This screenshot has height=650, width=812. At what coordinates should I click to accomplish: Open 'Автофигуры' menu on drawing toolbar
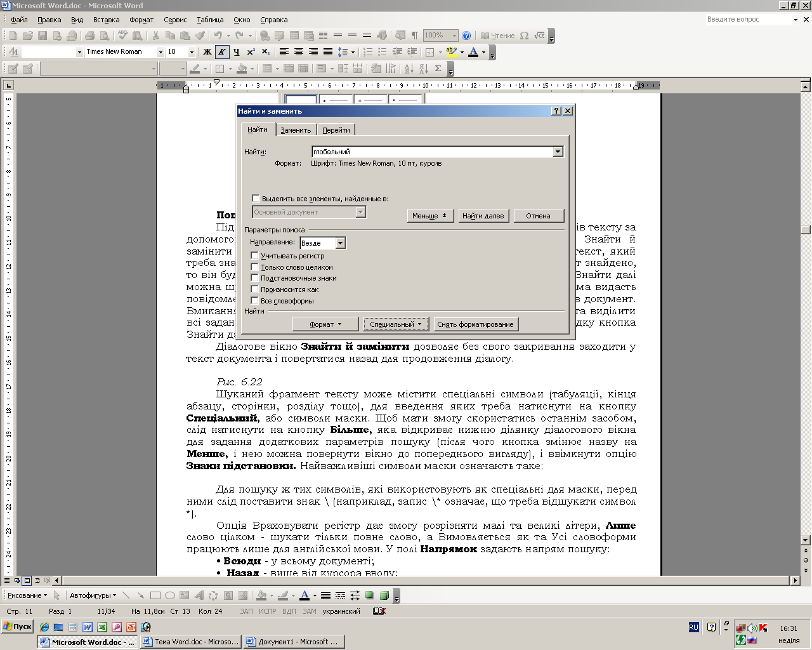93,595
